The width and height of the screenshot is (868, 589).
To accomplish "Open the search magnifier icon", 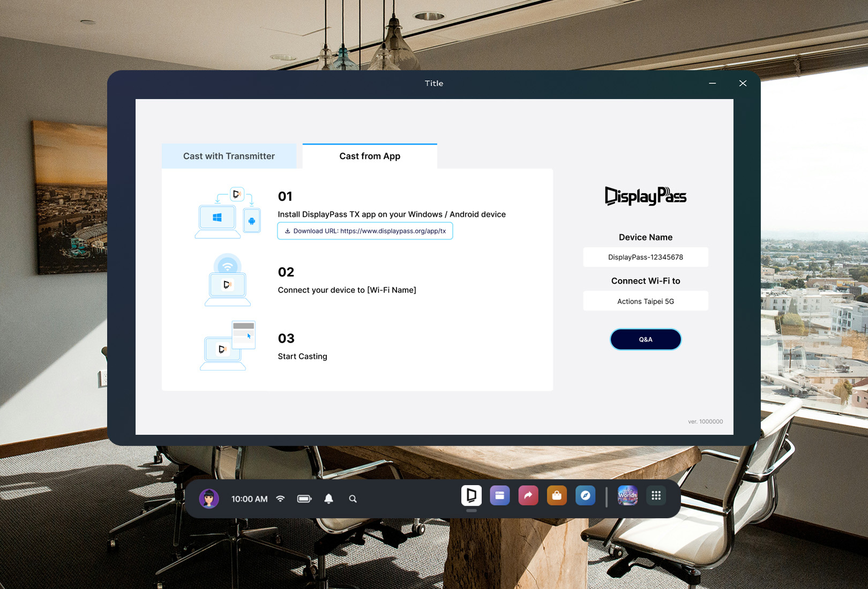I will point(353,499).
